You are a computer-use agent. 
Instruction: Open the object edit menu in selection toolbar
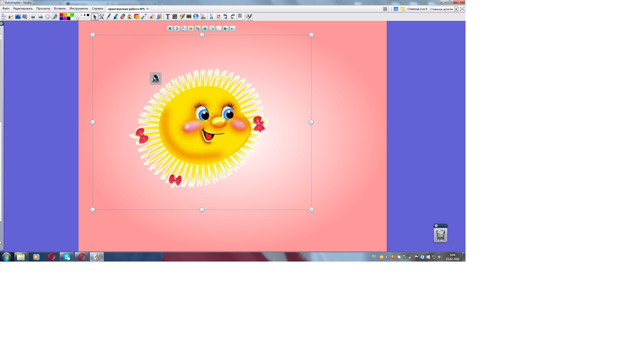[x=184, y=29]
